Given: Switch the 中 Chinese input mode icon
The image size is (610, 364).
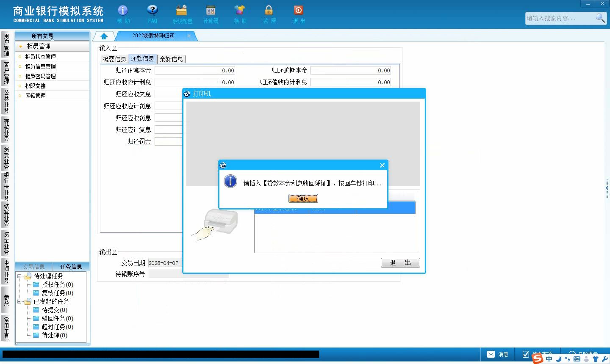Looking at the screenshot, I should [x=549, y=359].
